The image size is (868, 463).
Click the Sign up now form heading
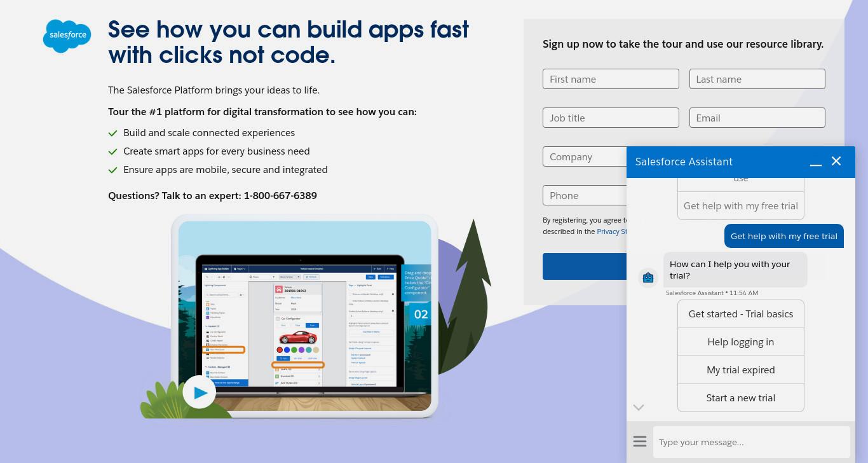[683, 44]
